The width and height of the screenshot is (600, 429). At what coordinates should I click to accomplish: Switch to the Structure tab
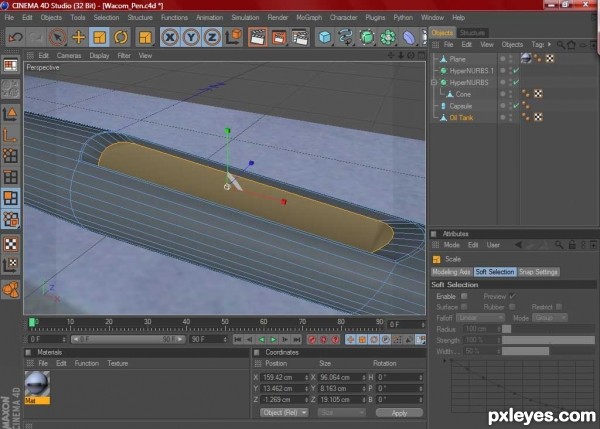point(472,33)
